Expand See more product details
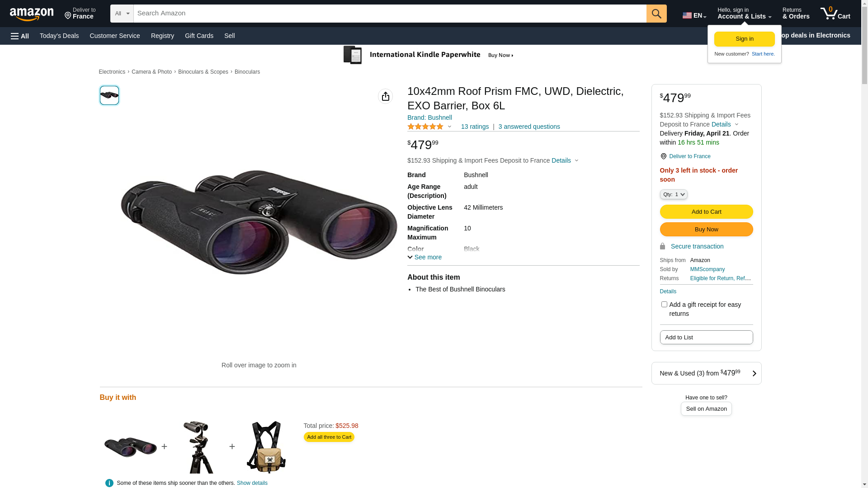868x488 pixels. (425, 257)
